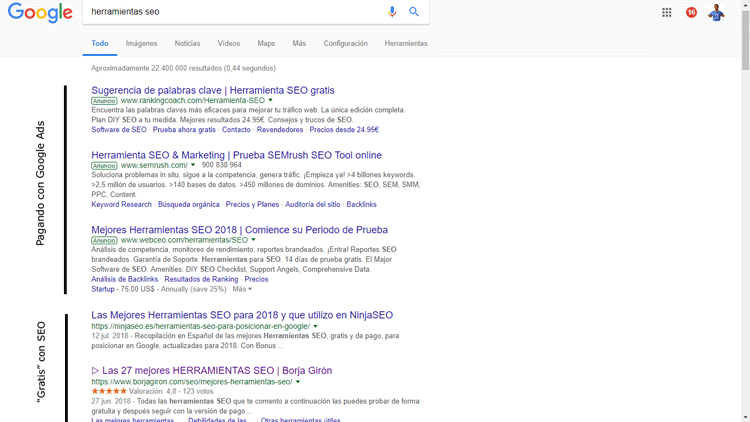The image size is (750, 422).
Task: Open Configuración menu
Action: tap(345, 44)
